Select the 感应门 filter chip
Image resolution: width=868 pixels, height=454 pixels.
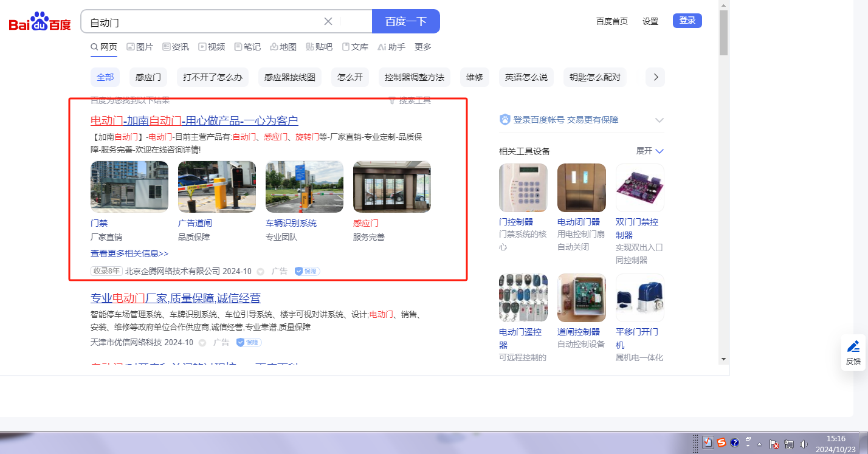tap(148, 77)
